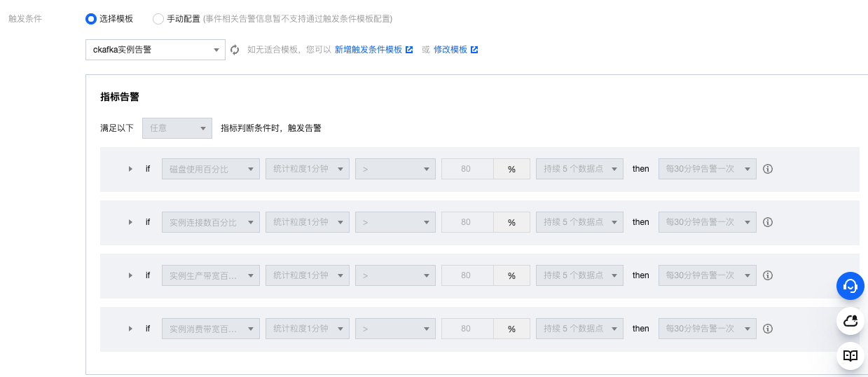The image size is (868, 377).
Task: Expand the 磁盘使用百分比 rule row triangle
Action: point(130,169)
